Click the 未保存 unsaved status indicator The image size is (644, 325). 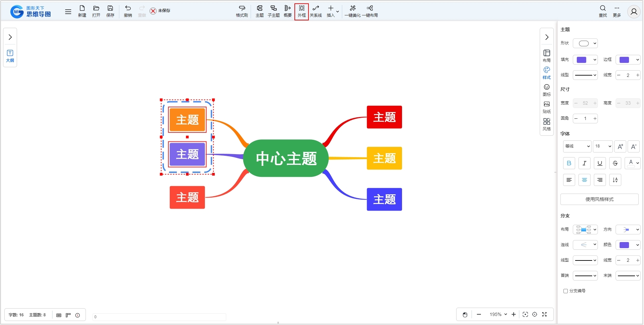pyautogui.click(x=160, y=11)
